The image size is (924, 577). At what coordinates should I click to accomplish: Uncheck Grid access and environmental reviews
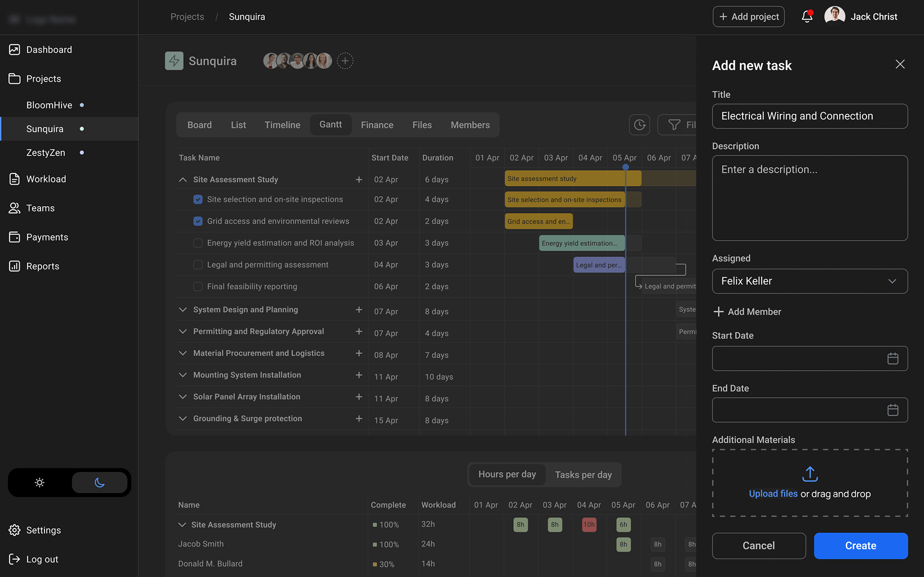tap(198, 221)
